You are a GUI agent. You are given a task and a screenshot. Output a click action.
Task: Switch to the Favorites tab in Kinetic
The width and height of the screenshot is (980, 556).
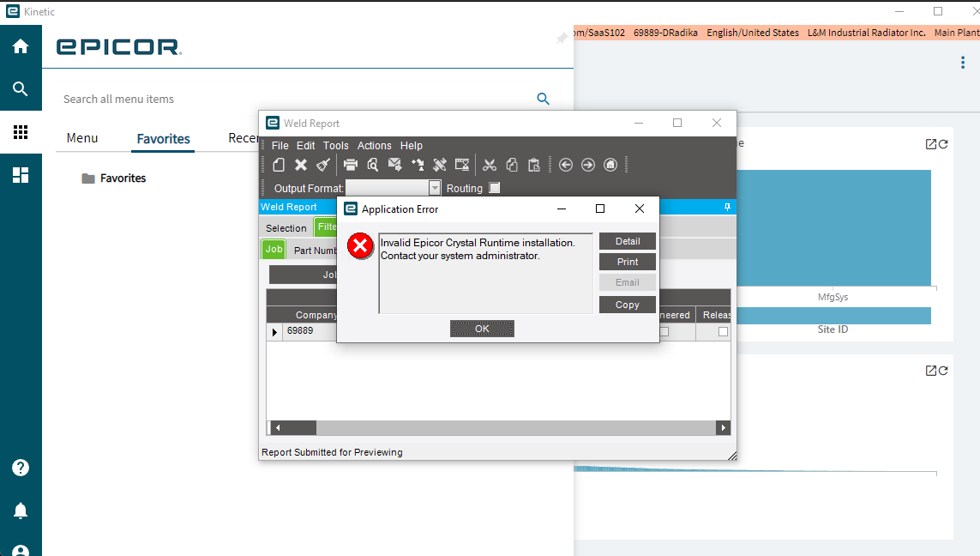click(x=163, y=139)
